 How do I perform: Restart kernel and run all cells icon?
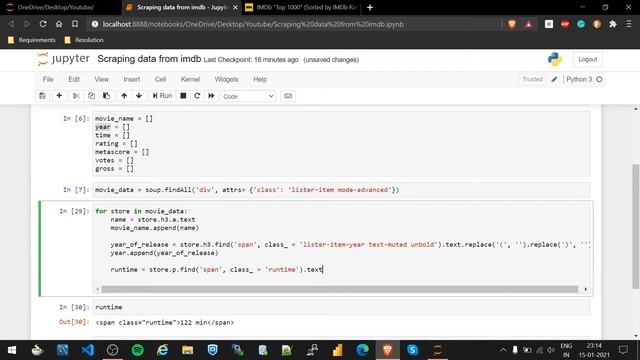(211, 96)
